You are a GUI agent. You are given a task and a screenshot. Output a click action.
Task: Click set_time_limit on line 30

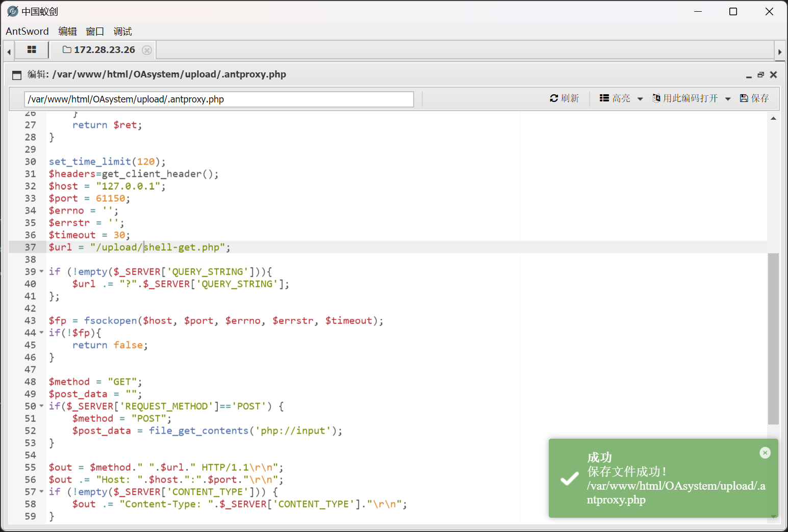click(90, 162)
